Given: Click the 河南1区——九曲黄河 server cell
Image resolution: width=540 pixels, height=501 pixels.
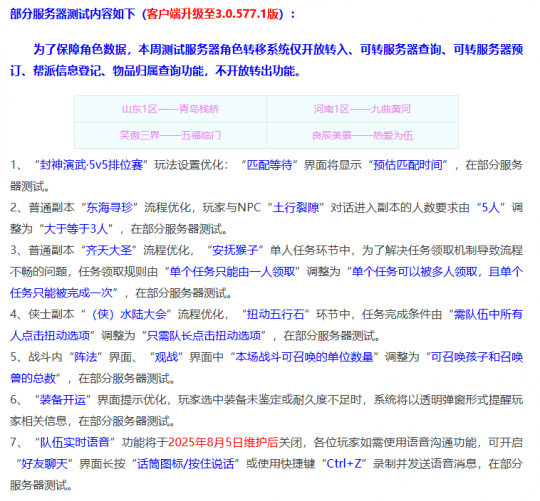Looking at the screenshot, I should (x=362, y=109).
